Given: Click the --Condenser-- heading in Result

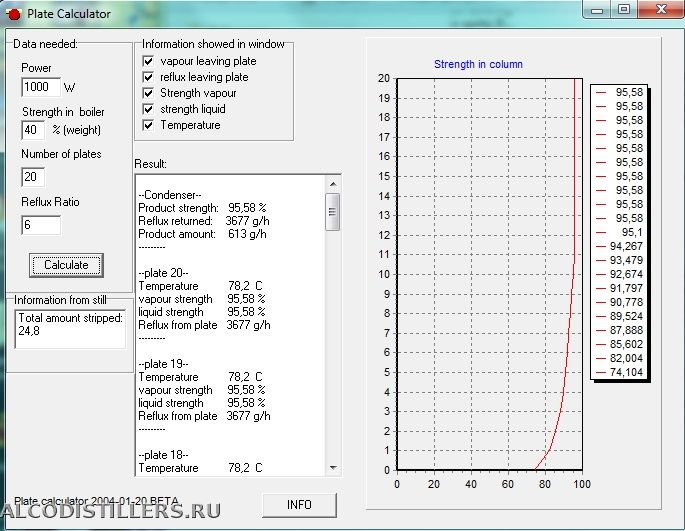Looking at the screenshot, I should click(170, 194).
